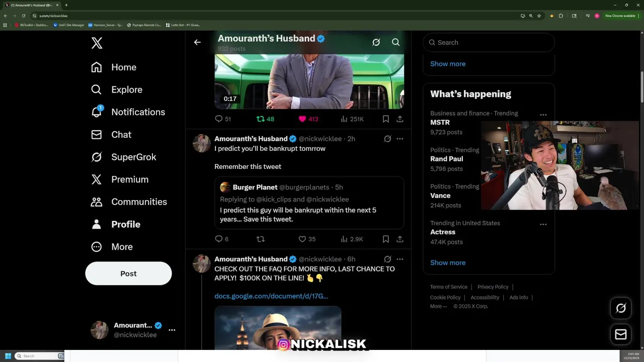Click the back arrow in profile header
Image resolution: width=644 pixels, height=362 pixels.
tap(197, 42)
